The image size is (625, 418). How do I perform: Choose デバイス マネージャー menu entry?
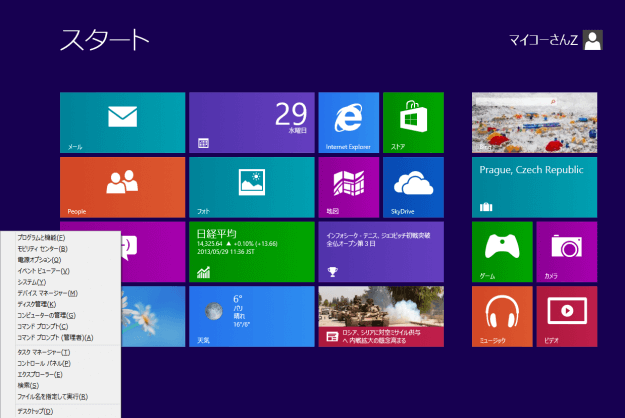[x=45, y=292]
